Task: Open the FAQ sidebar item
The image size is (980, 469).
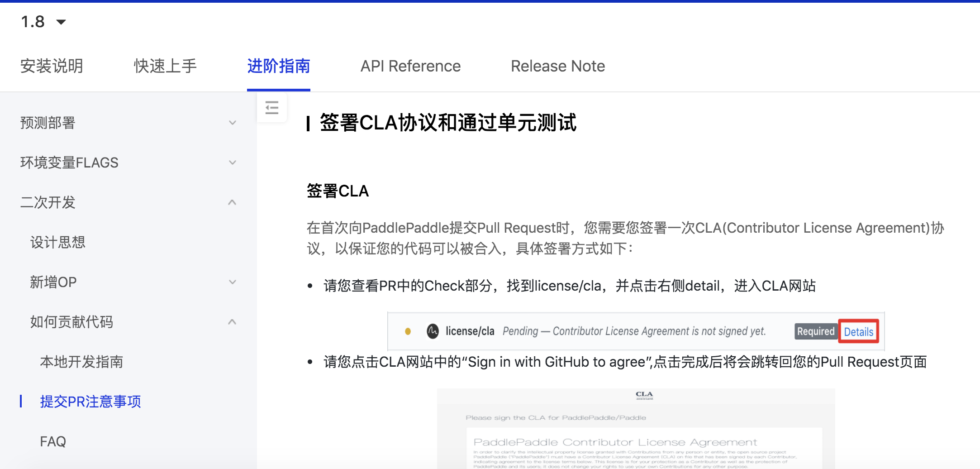Action: (x=53, y=441)
